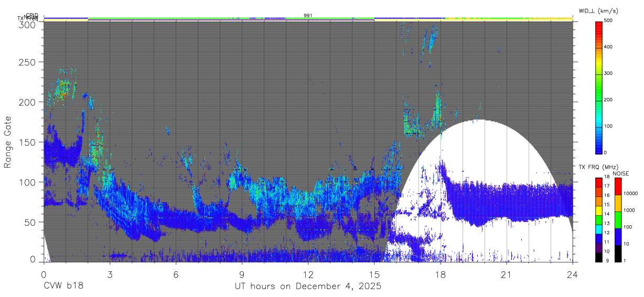
Task: Pick the yellow 14 MHz TX FRQ swatch
Action: (598, 211)
